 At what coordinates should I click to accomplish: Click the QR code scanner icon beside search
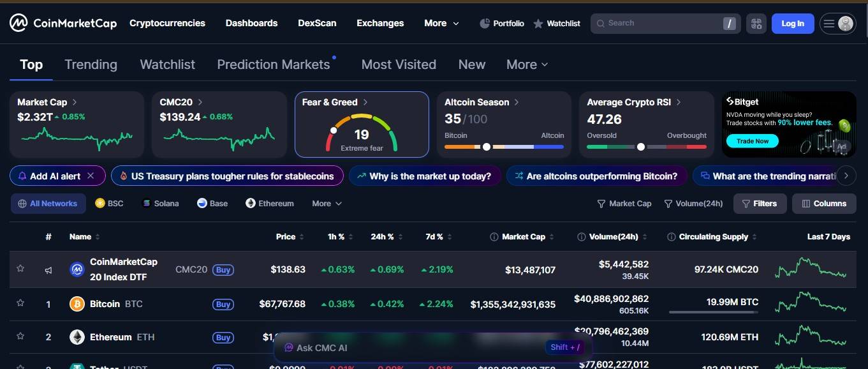coord(756,23)
